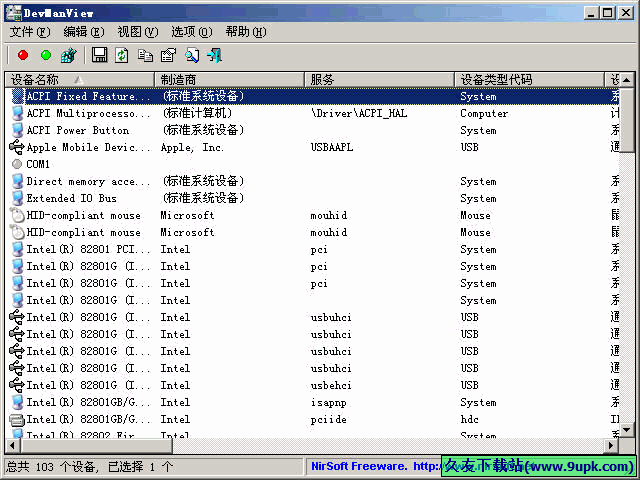Click the save (floppy disk) toolbar icon
Screen dimensions: 640x480
pyautogui.click(x=99, y=55)
